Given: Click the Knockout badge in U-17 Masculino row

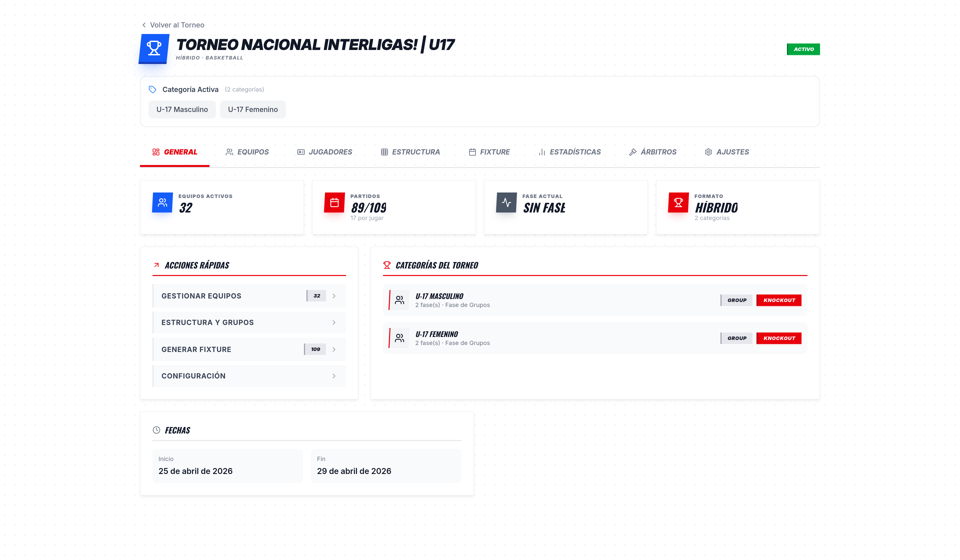Looking at the screenshot, I should 779,300.
